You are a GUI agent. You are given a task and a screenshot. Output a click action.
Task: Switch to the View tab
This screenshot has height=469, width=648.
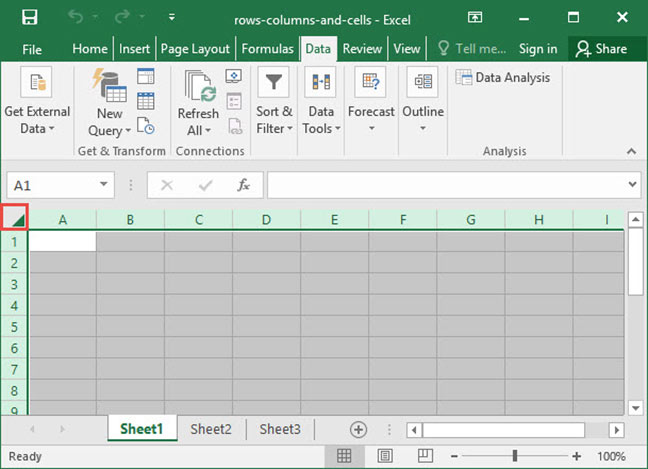pyautogui.click(x=407, y=49)
